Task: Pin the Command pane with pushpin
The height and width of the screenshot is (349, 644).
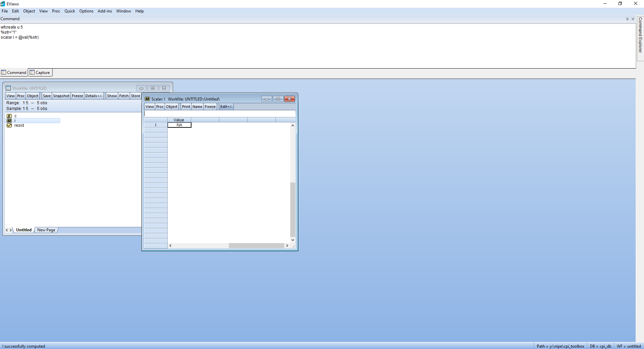Action: pyautogui.click(x=627, y=19)
